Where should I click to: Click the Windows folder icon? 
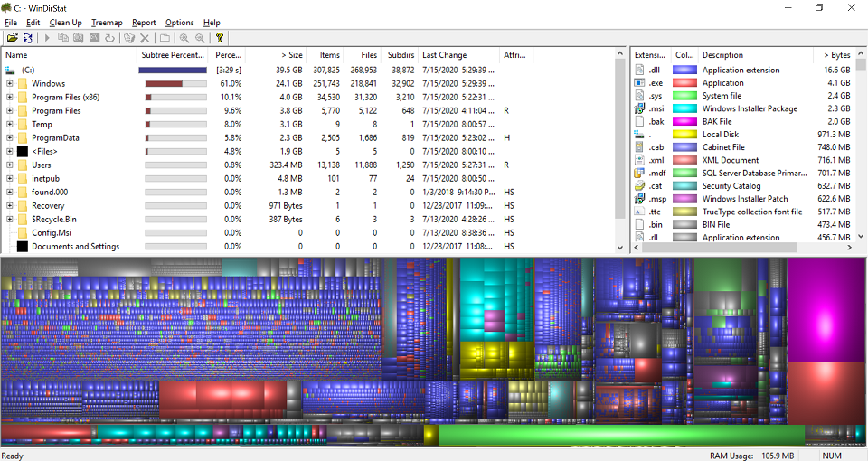point(22,83)
